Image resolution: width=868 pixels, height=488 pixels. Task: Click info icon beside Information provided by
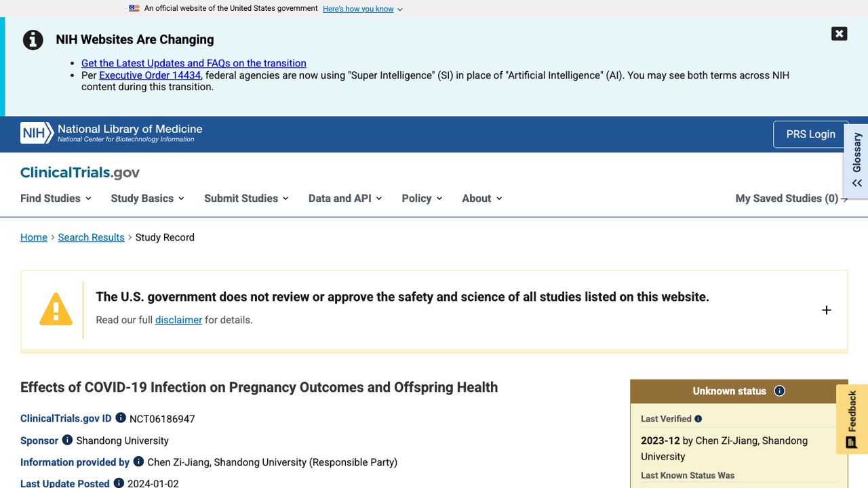coord(138,462)
